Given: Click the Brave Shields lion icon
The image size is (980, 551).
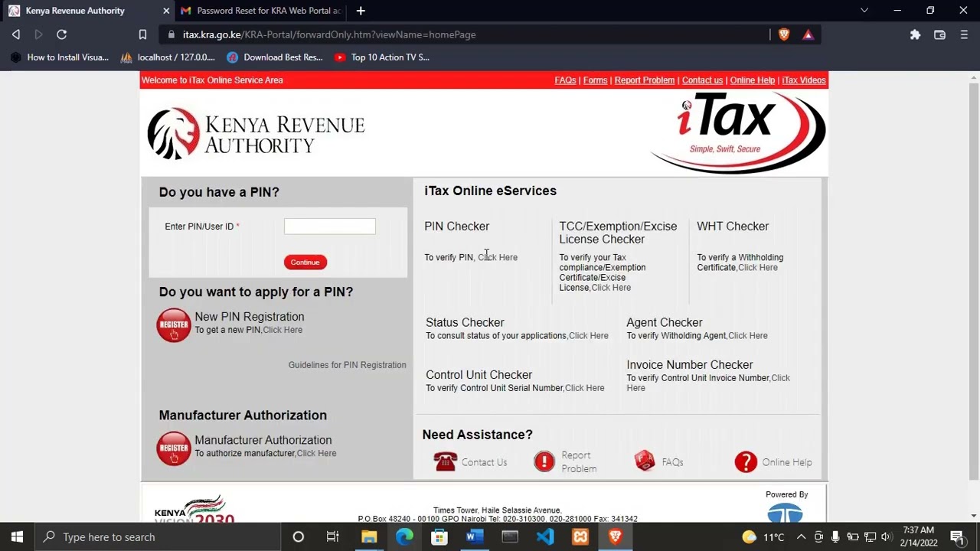Looking at the screenshot, I should 784,34.
